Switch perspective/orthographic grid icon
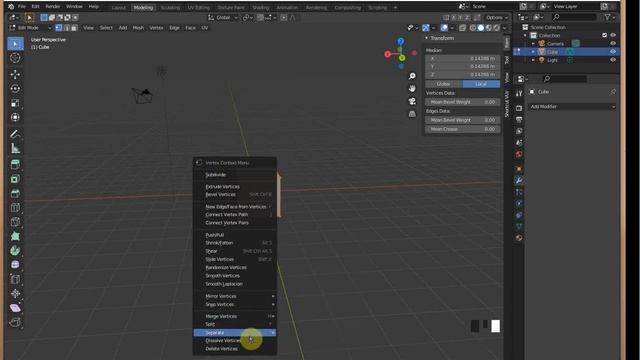 (412, 113)
